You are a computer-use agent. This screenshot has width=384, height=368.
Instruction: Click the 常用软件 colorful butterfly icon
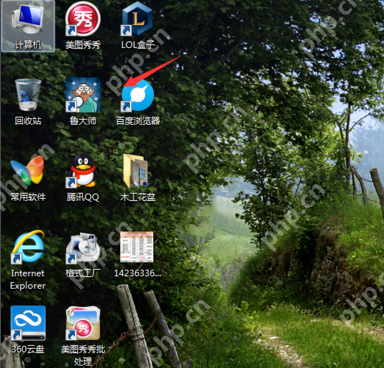click(27, 171)
